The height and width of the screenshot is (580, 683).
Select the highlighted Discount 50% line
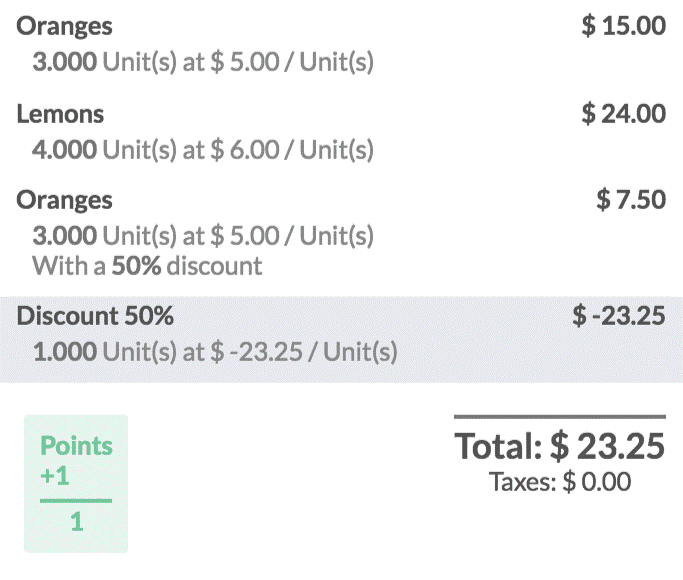click(x=95, y=317)
